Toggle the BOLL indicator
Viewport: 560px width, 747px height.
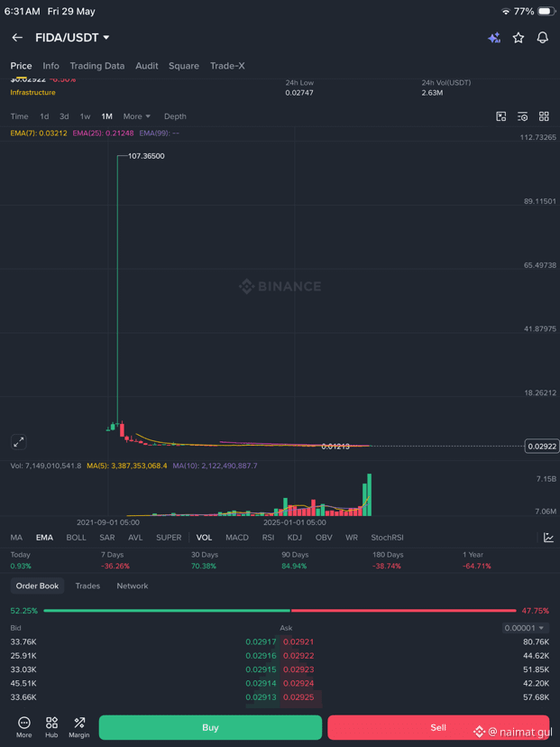(x=76, y=538)
